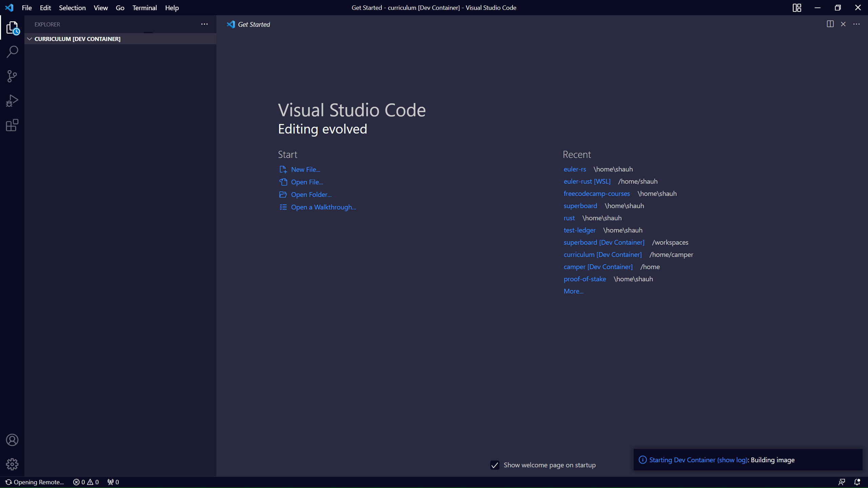The width and height of the screenshot is (868, 488).
Task: Open editor More Actions ellipsis
Action: click(856, 24)
